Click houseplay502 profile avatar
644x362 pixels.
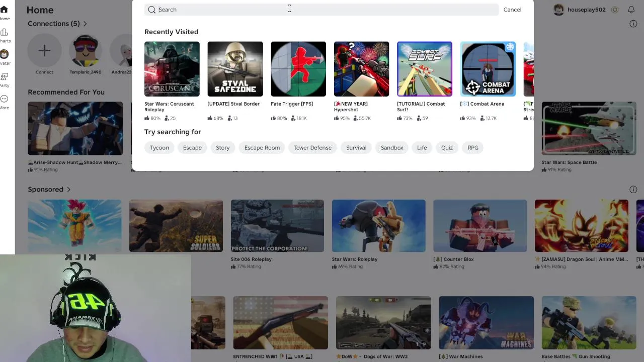click(558, 10)
